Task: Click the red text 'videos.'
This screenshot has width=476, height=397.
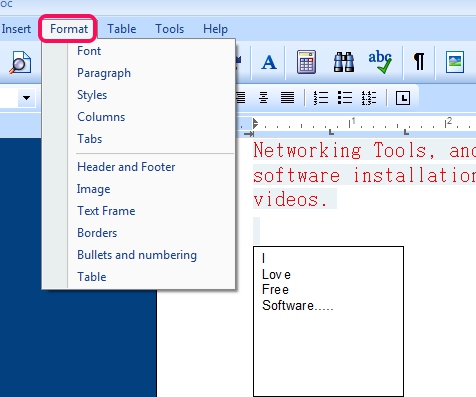Action: tap(290, 199)
